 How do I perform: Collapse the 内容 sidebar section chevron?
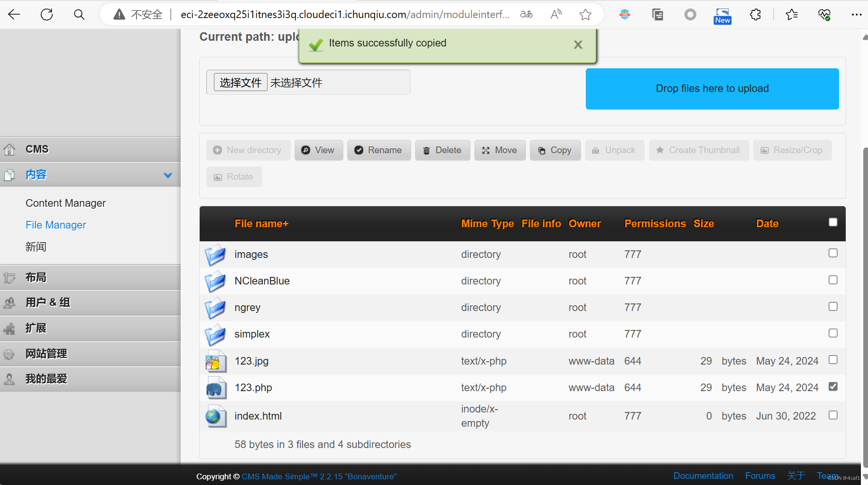tap(167, 175)
